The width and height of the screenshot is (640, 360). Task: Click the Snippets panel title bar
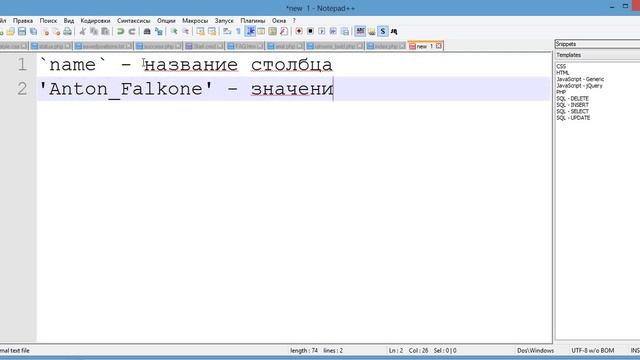tap(597, 44)
